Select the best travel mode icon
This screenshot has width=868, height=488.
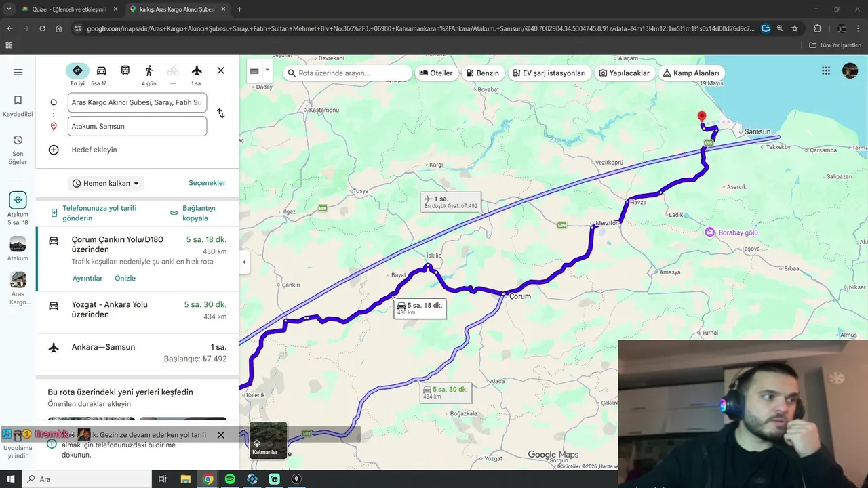click(x=77, y=70)
